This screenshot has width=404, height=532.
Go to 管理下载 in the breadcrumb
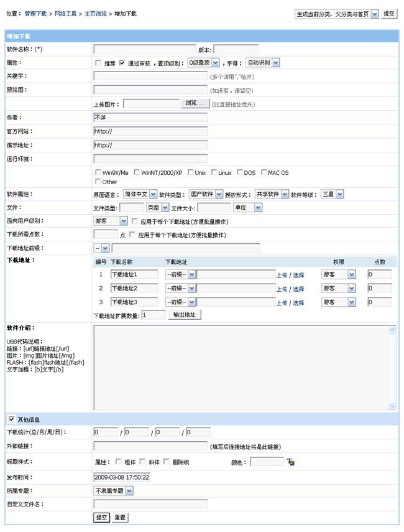tap(35, 14)
